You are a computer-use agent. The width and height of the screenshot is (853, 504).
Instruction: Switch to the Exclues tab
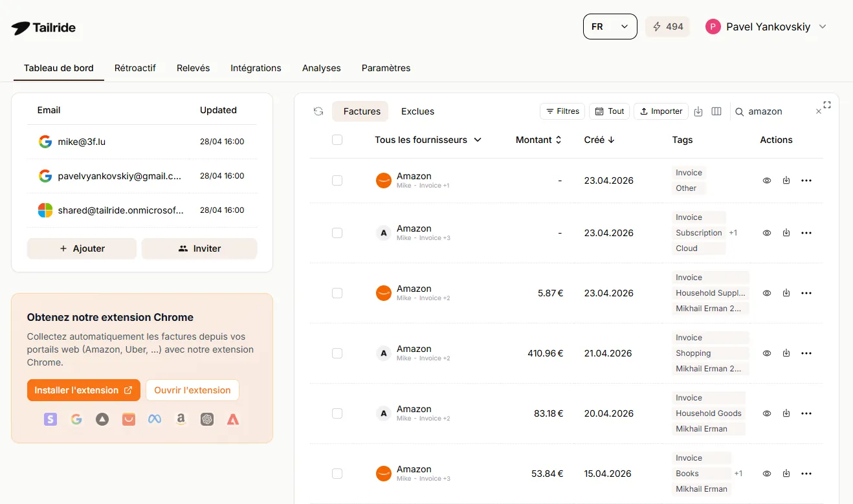pyautogui.click(x=417, y=111)
